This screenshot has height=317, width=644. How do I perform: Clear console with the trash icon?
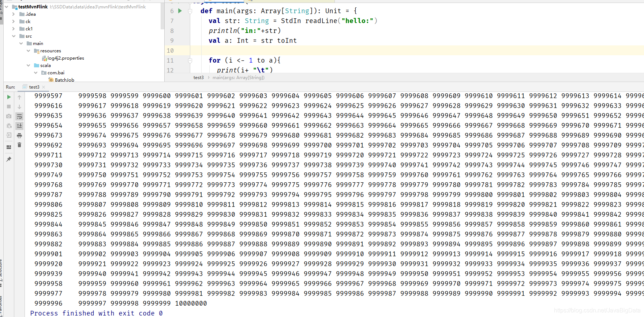19,145
